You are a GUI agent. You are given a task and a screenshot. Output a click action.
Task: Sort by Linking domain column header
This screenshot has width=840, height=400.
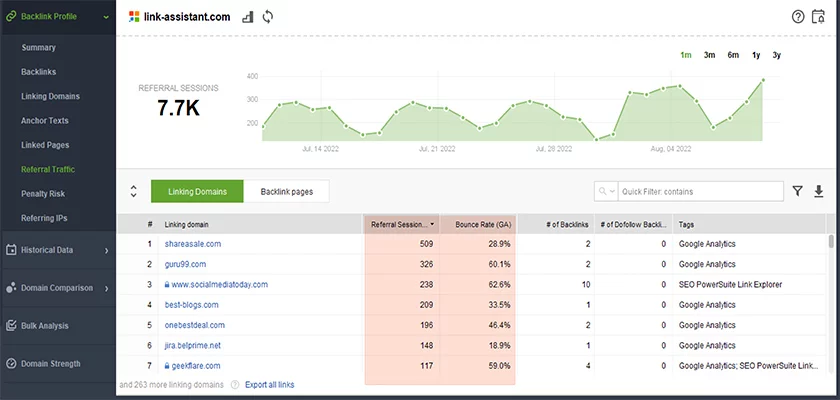[x=261, y=224]
